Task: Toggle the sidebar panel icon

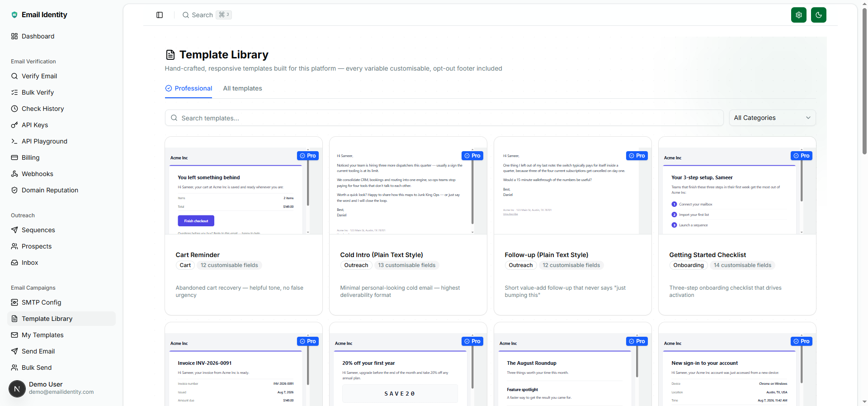Action: coord(160,15)
